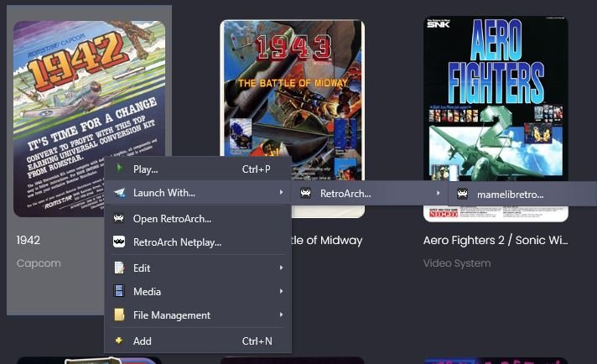Expand the Media submenu arrow
Screen dimensions: 597x364
(x=281, y=291)
